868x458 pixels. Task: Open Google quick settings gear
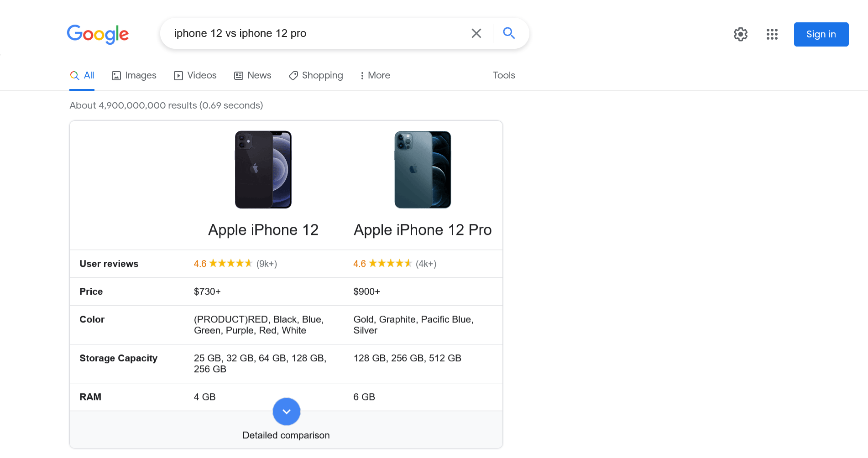tap(740, 34)
